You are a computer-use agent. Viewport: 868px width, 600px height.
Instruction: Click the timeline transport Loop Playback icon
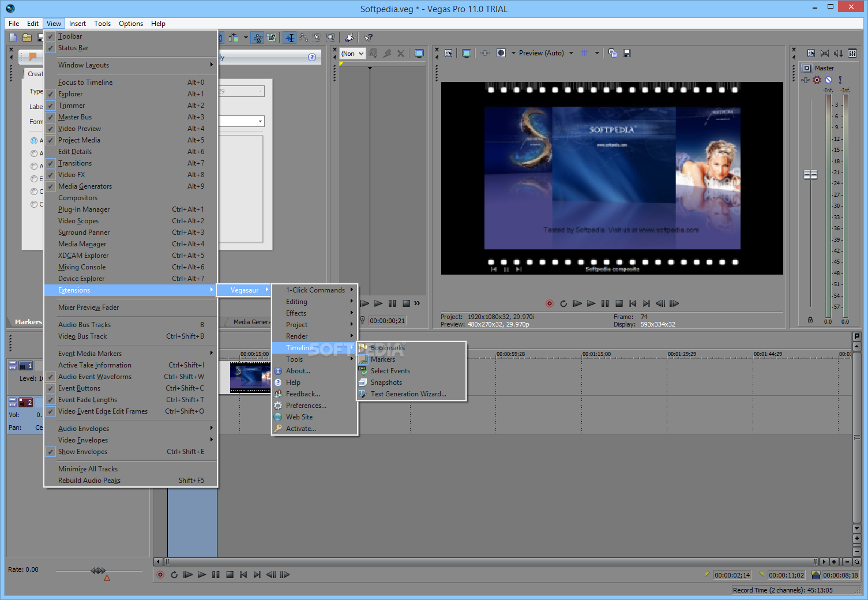(x=174, y=575)
